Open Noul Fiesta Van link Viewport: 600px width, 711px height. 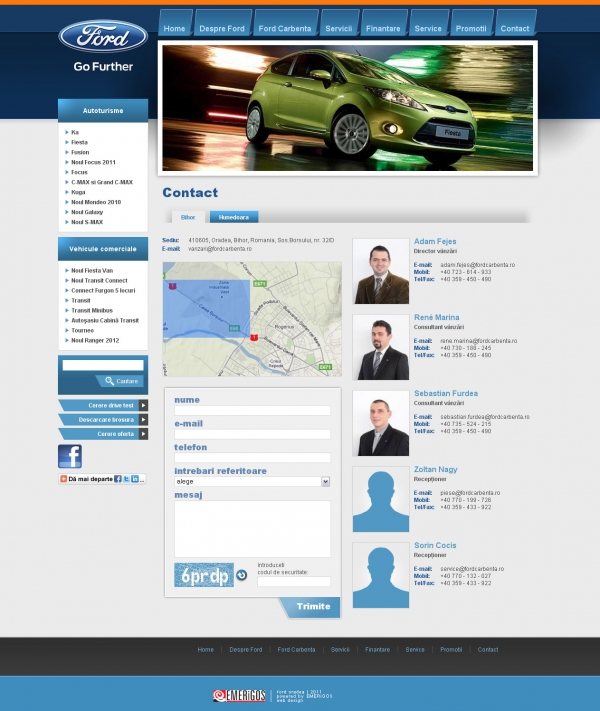click(x=92, y=271)
